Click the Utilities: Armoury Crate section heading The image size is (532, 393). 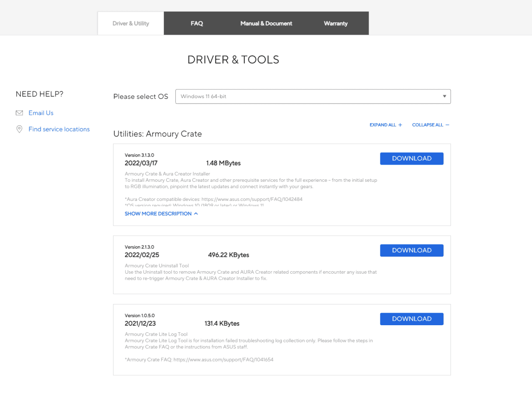(x=158, y=134)
